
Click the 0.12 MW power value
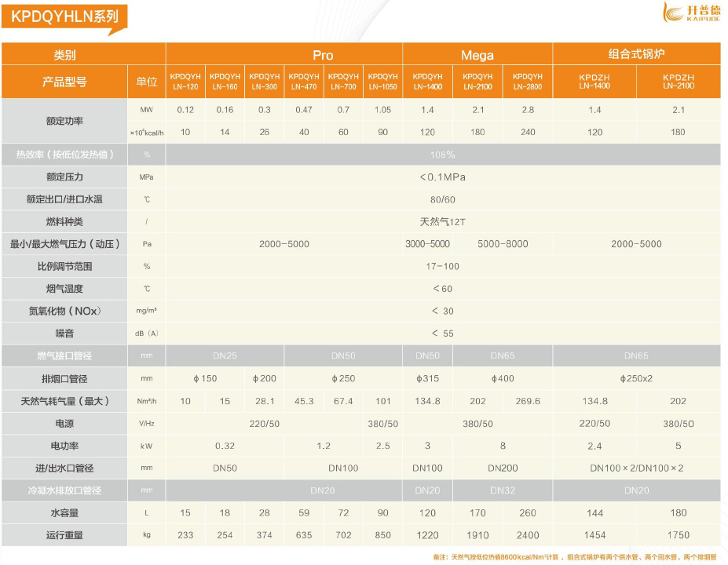185,110
